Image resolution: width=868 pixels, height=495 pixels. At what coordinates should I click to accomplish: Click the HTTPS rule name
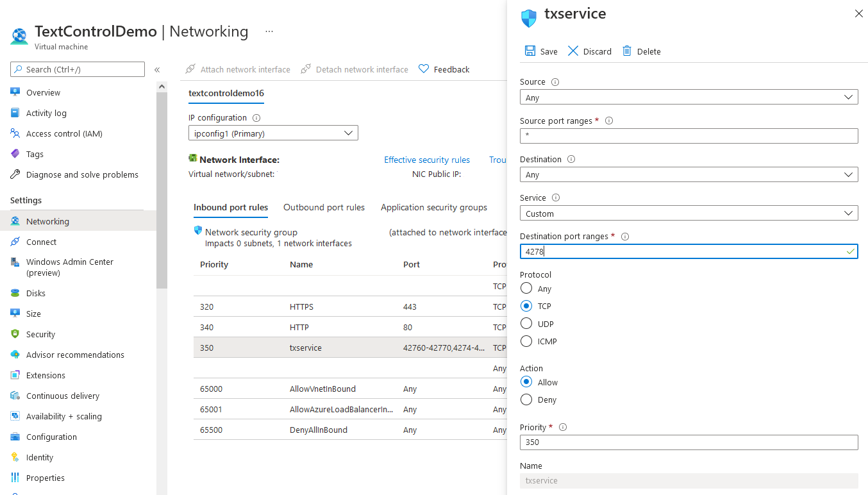(x=301, y=306)
